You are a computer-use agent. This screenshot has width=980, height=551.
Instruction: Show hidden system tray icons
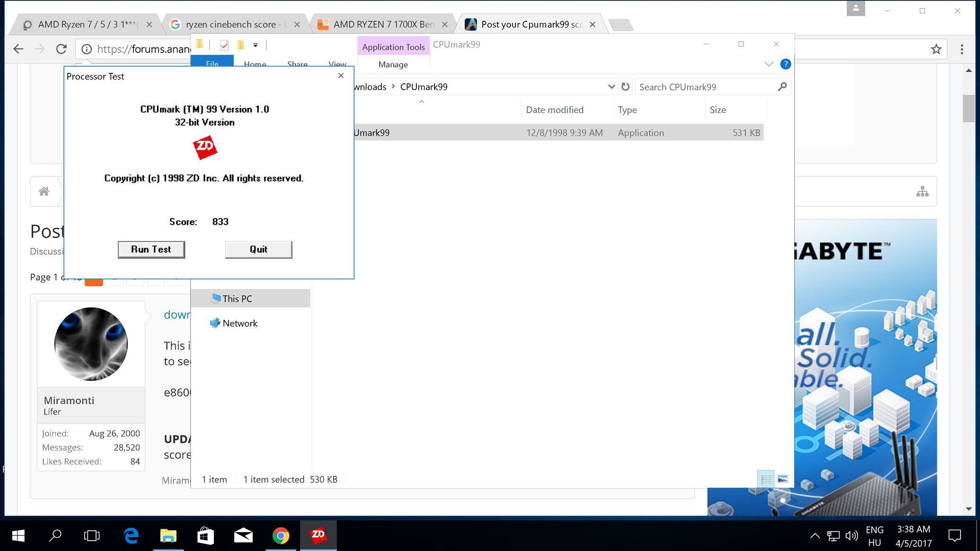814,536
